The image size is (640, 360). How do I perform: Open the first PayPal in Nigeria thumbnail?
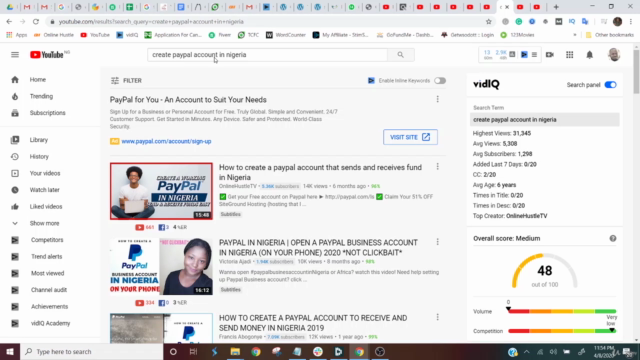161,191
